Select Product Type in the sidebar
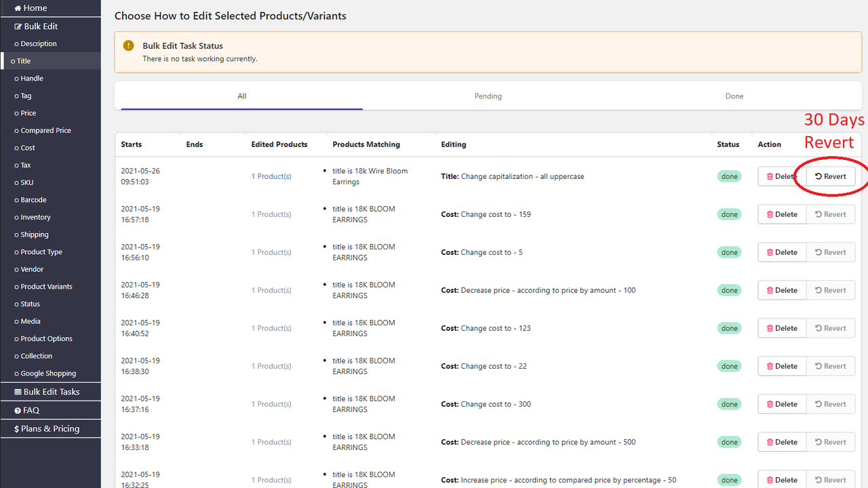 [x=50, y=252]
